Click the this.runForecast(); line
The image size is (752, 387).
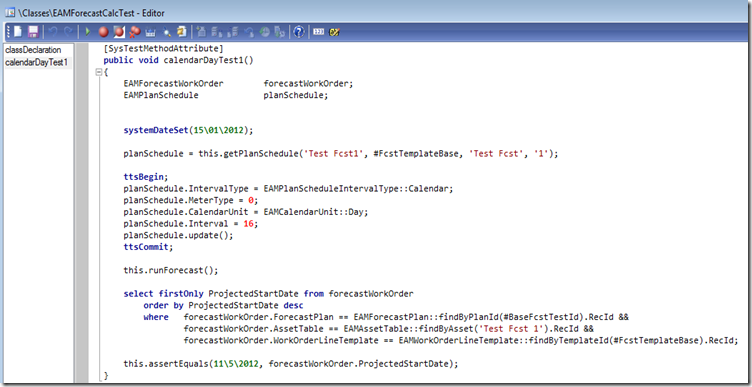click(x=171, y=270)
